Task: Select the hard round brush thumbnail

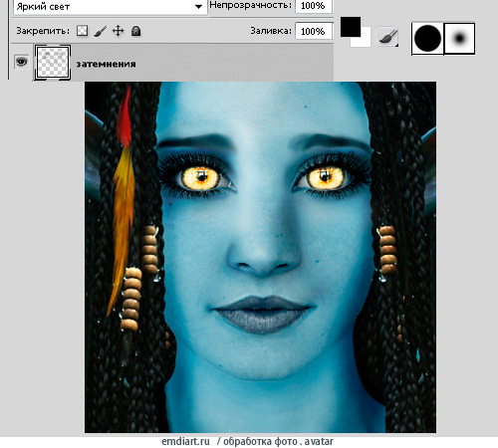Action: [x=427, y=38]
